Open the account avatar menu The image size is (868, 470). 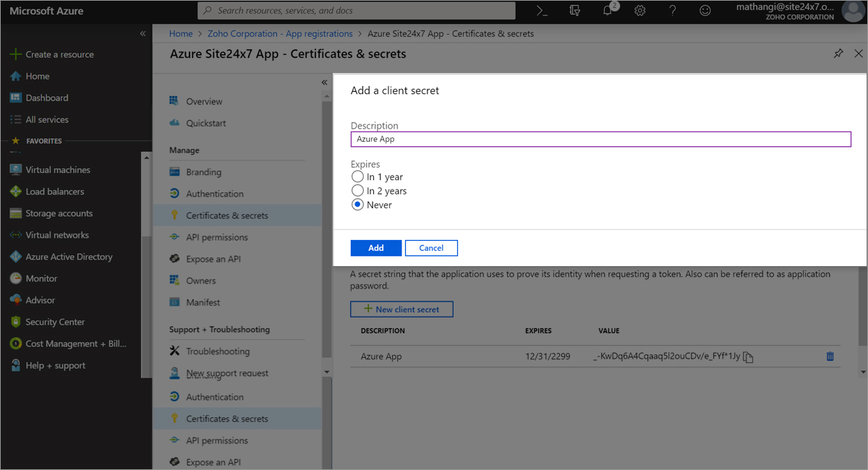[853, 11]
